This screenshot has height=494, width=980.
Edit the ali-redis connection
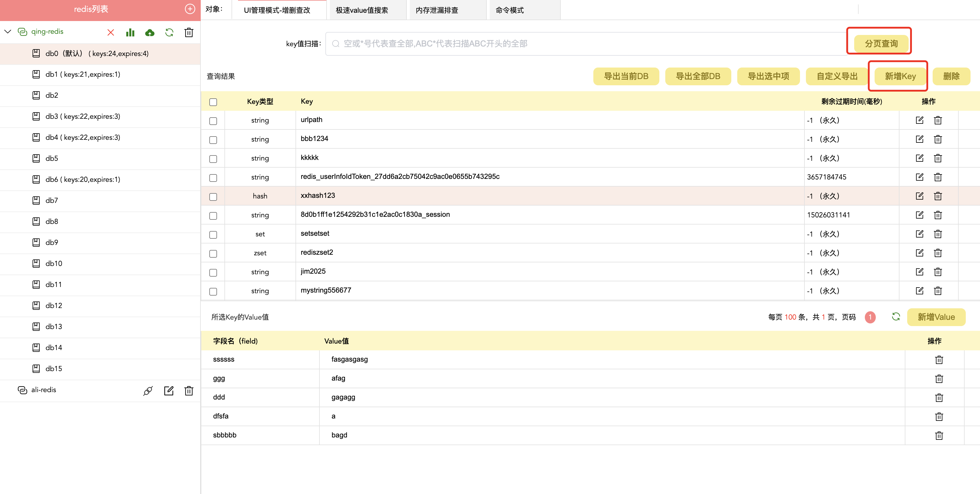tap(168, 390)
